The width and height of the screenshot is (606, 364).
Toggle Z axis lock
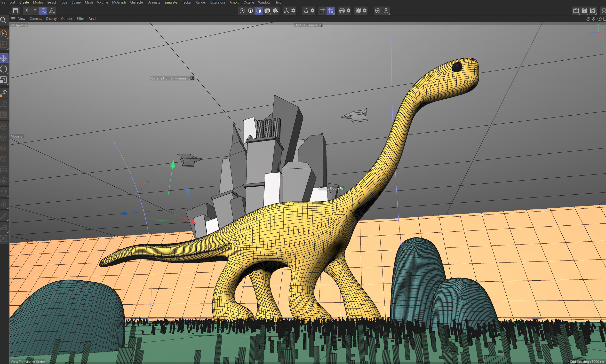tap(43, 11)
